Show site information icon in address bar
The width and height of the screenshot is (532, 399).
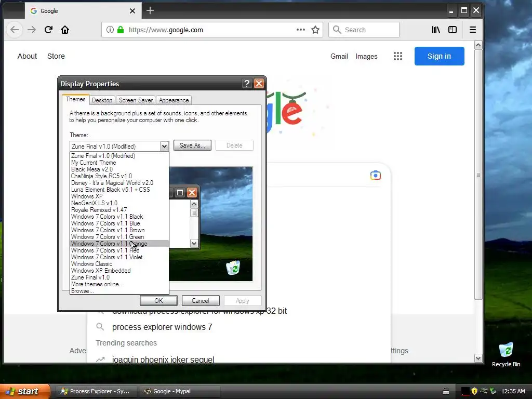click(x=110, y=30)
